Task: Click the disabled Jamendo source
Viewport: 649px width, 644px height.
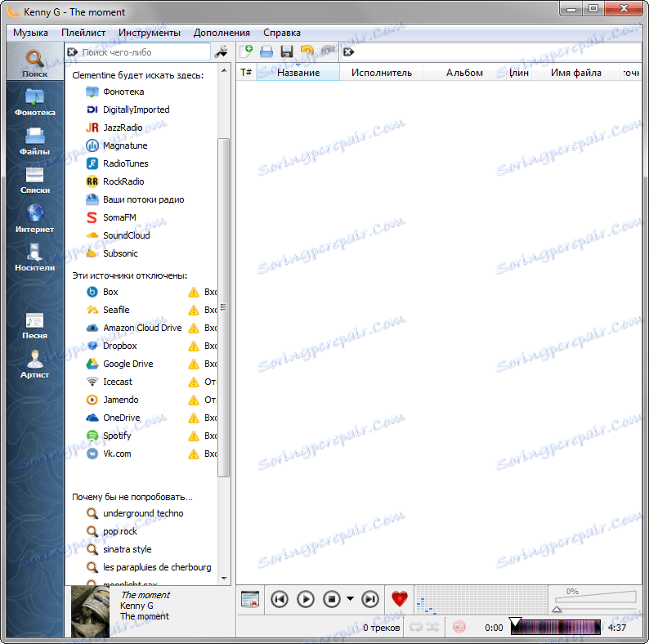Action: pyautogui.click(x=112, y=400)
